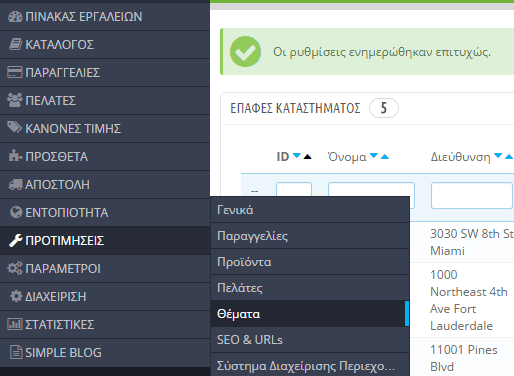Click the localization globe icon
514x376 pixels.
click(16, 212)
